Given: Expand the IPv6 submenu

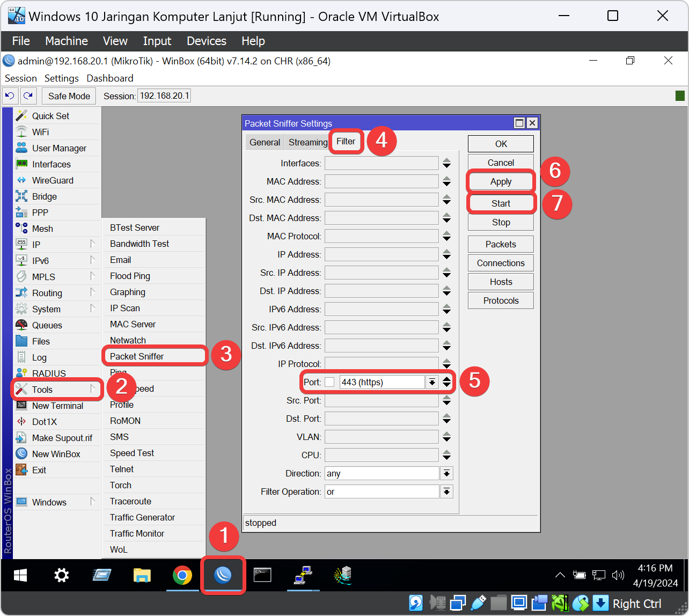Looking at the screenshot, I should [x=92, y=260].
